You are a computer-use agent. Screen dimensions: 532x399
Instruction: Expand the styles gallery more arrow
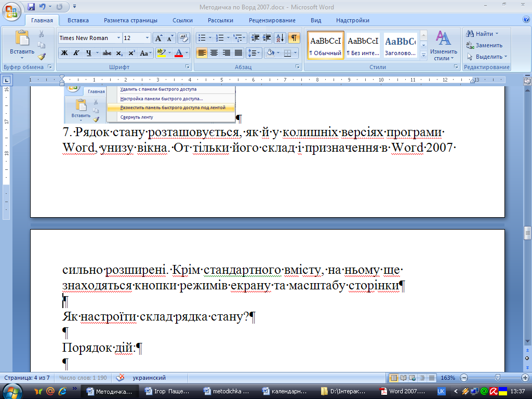point(423,55)
